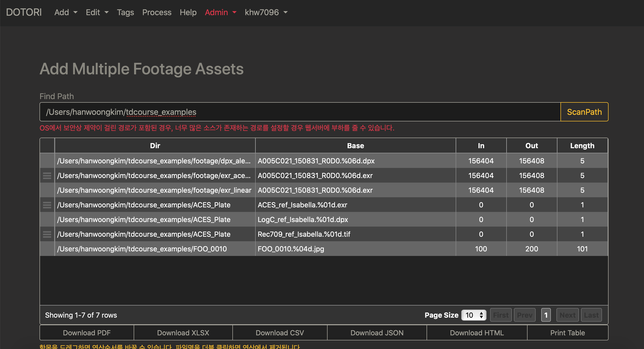Open the Admin dropdown menu
This screenshot has height=349, width=644.
[220, 12]
